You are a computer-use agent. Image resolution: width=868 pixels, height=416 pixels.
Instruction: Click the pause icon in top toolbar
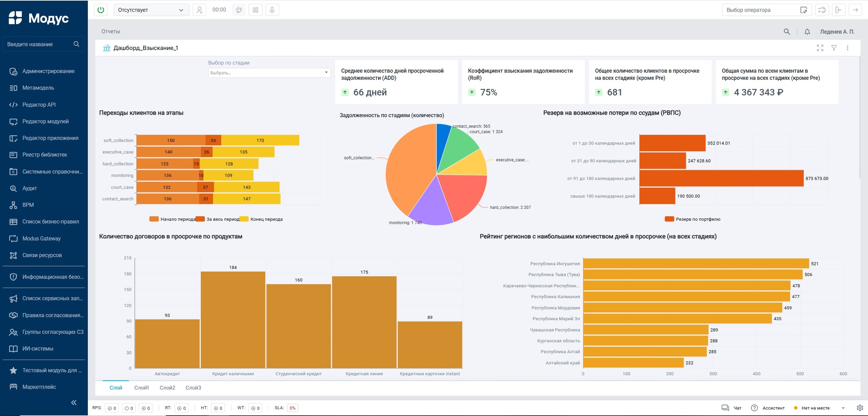(x=255, y=10)
